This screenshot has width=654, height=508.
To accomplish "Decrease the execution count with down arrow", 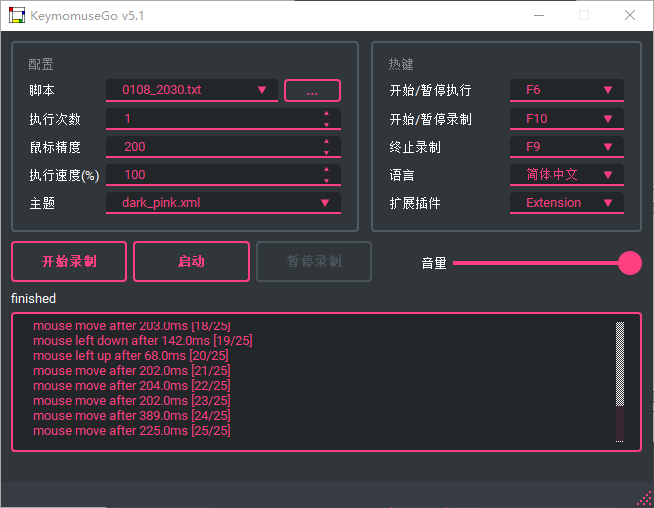I will point(326,124).
